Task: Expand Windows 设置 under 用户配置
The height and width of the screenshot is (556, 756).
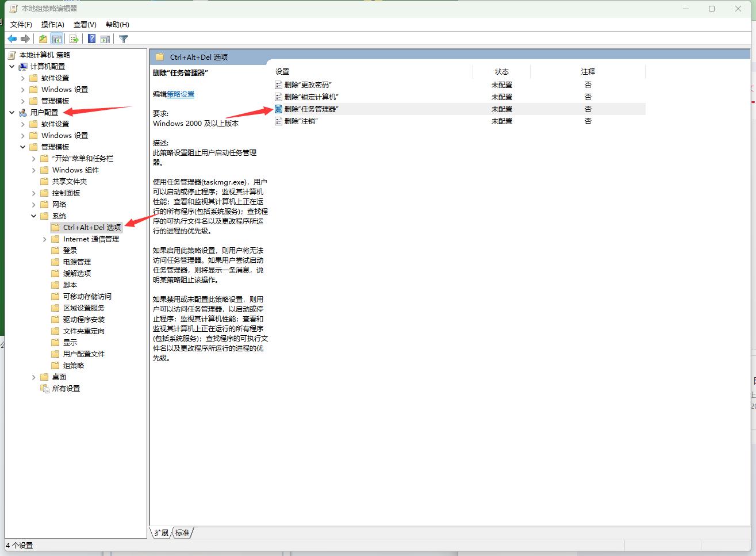Action: [23, 136]
